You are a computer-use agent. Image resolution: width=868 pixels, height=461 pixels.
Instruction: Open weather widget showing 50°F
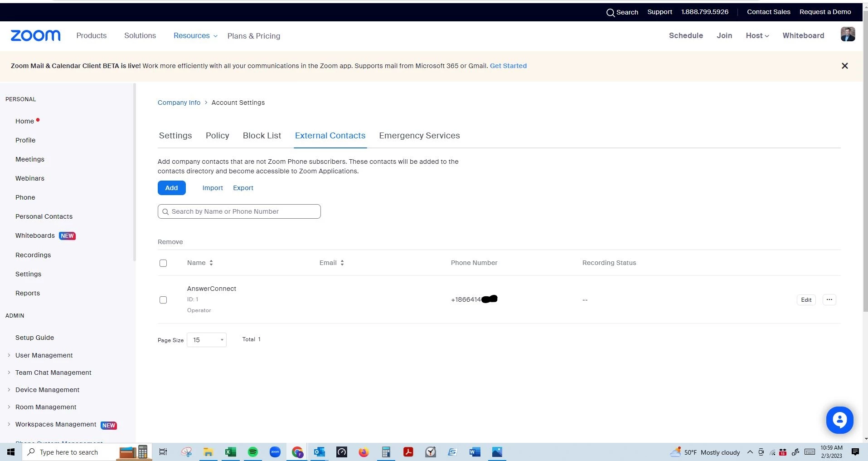point(705,452)
